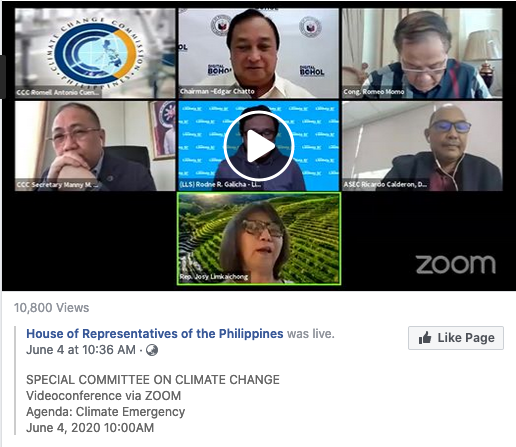Select ASEC Ricardo Calderon video tile
Viewport: 516px width, 447px height.
(x=422, y=146)
